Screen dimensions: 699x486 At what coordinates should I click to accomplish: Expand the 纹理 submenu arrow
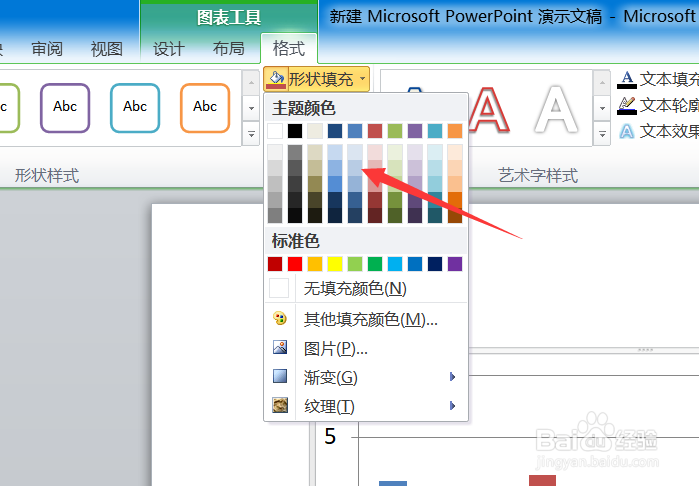tap(452, 406)
